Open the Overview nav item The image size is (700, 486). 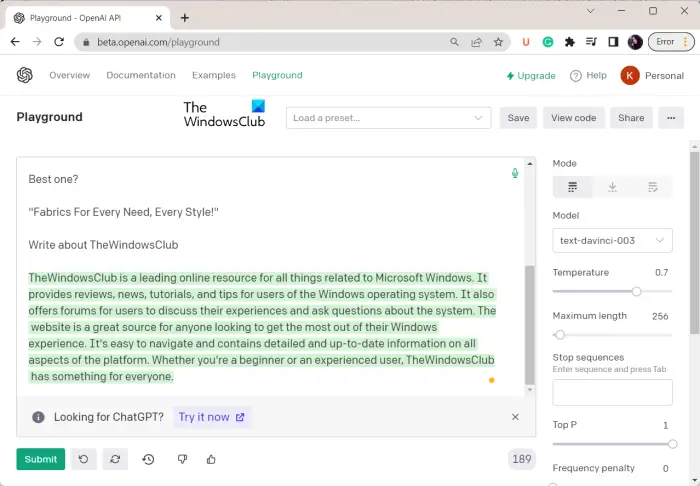click(x=70, y=75)
